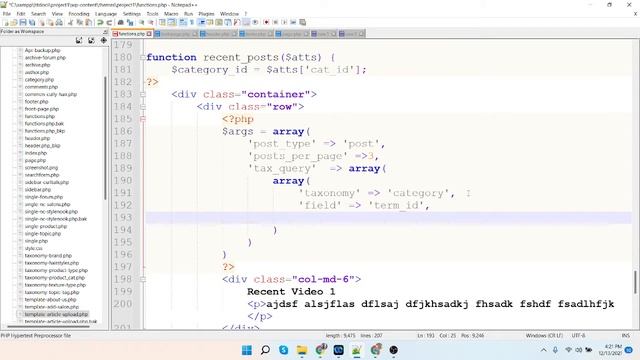Click the Zoom In toolbar icon
The height and width of the screenshot is (360, 640).
pyautogui.click(x=141, y=22)
